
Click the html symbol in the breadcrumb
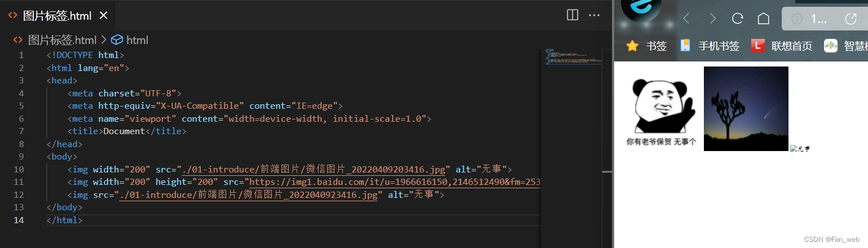coord(137,40)
